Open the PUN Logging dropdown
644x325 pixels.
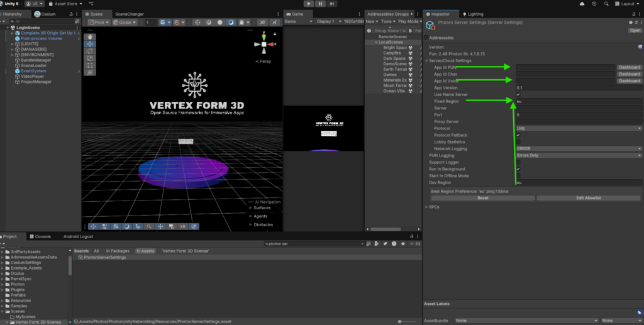579,155
